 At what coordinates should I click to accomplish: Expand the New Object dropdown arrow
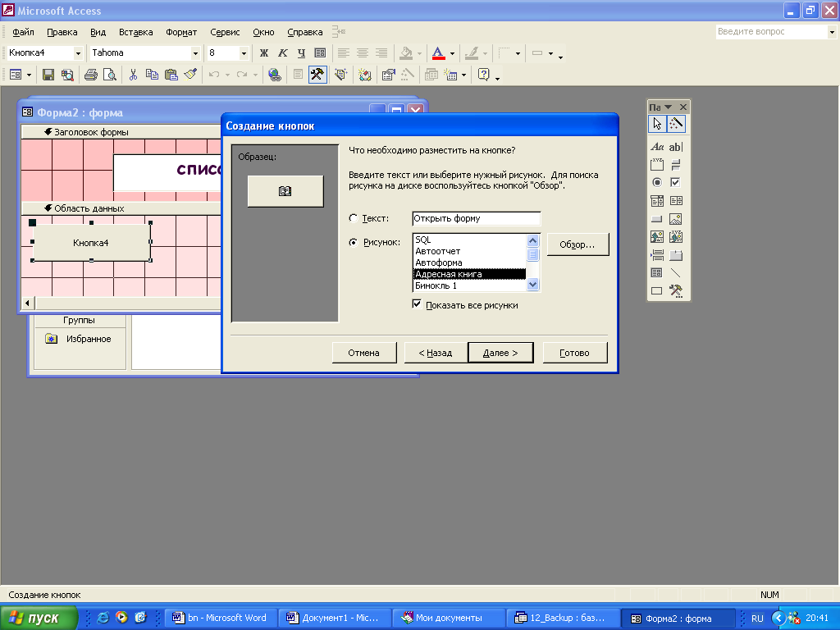463,75
